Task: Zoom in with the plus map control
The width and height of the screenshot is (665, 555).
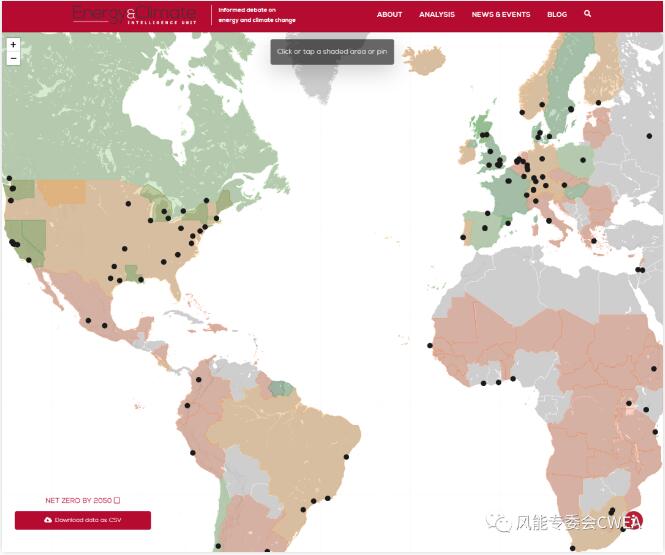Action: 13,45
